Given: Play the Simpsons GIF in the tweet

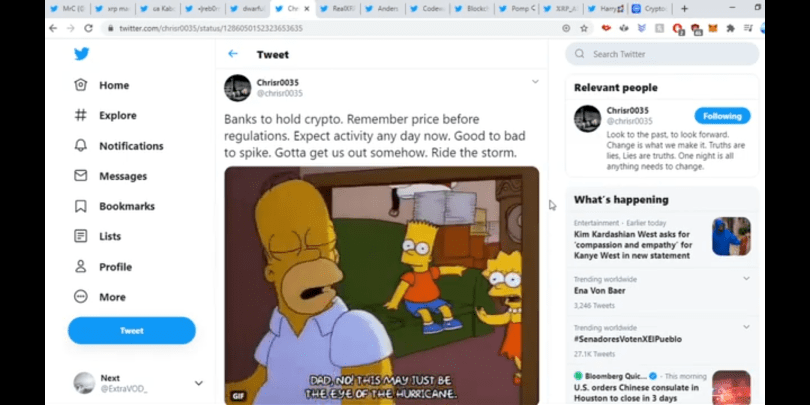Looking at the screenshot, I should pos(382,285).
